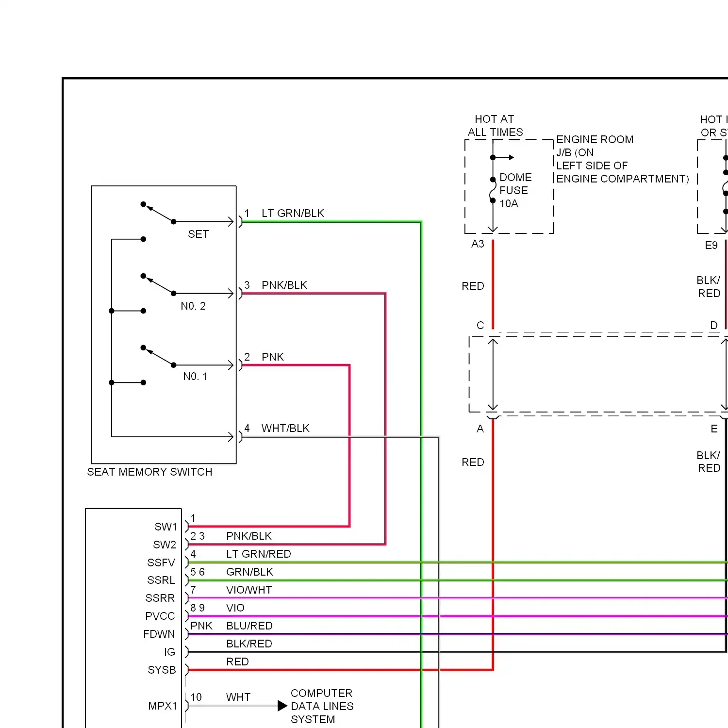Image resolution: width=728 pixels, height=728 pixels.
Task: Click the WHT/BLK wire label
Action: [x=285, y=428]
